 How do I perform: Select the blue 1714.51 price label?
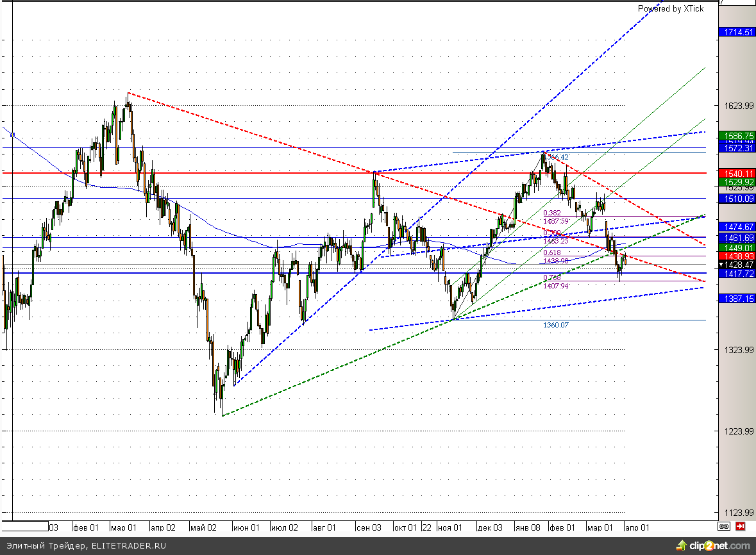(737, 32)
